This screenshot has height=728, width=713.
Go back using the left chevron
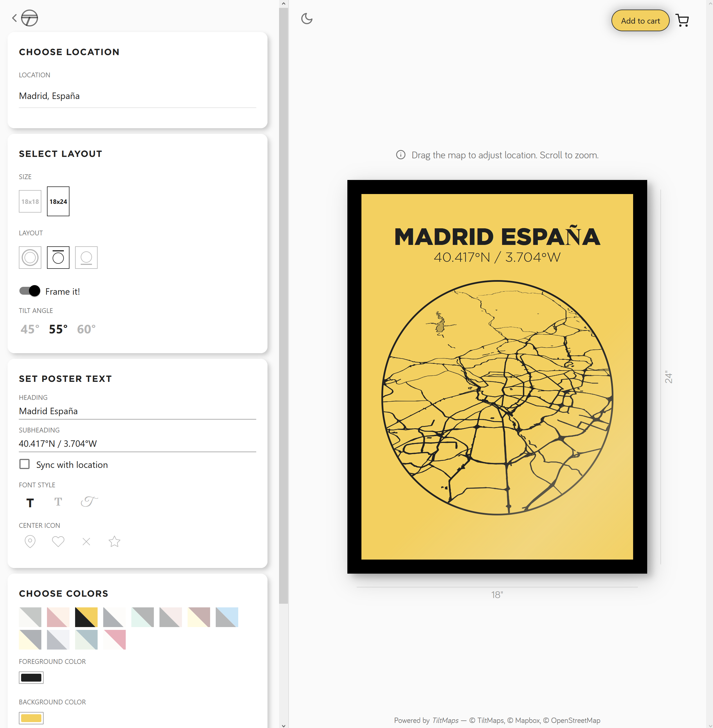[x=14, y=18]
